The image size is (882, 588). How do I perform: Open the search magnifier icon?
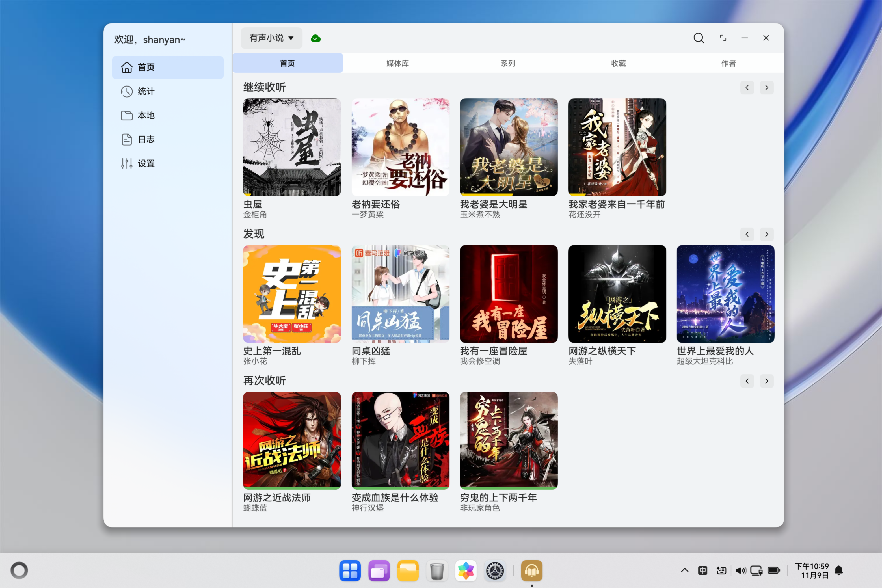point(699,38)
